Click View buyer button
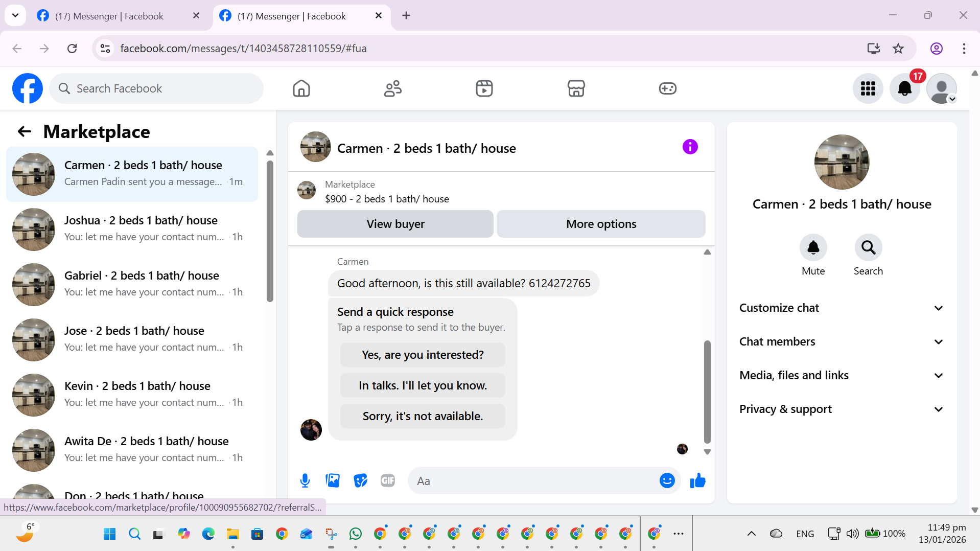 pyautogui.click(x=395, y=224)
